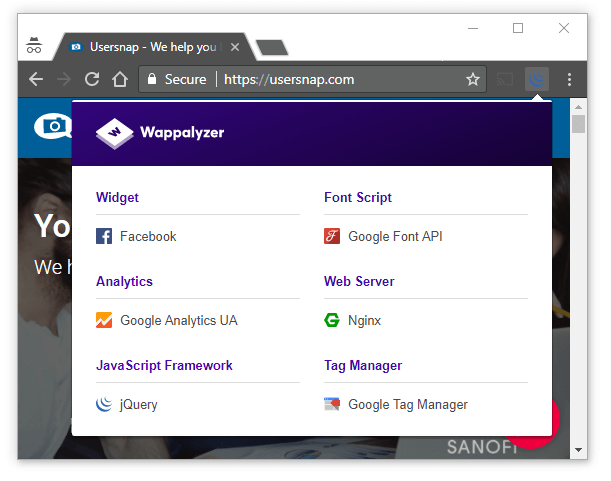The width and height of the screenshot is (611, 481).
Task: Click the green Nginx icon
Action: [332, 320]
